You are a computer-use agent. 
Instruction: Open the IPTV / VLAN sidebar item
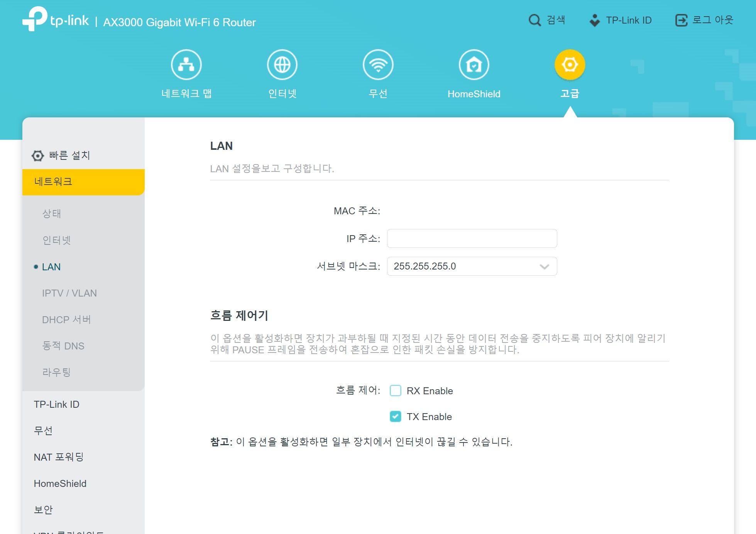click(69, 293)
